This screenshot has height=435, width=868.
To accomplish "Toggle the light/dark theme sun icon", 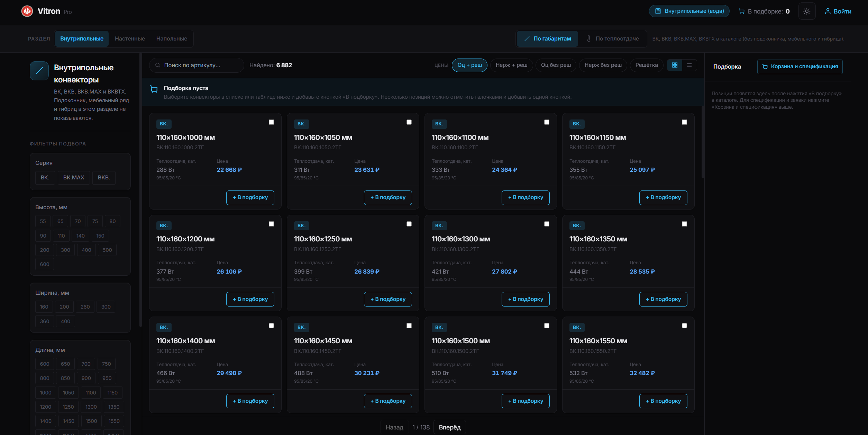I will (807, 11).
